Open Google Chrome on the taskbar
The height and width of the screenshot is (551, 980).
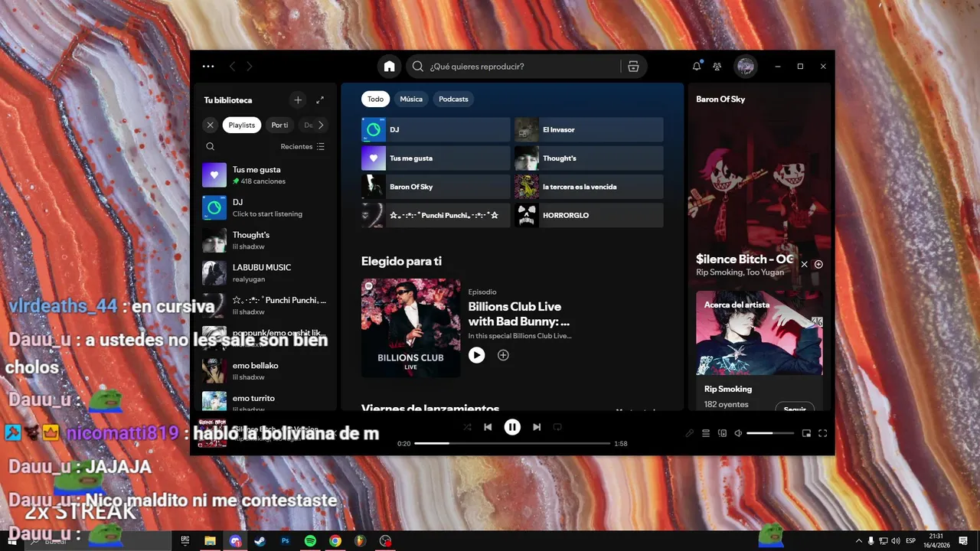(335, 540)
